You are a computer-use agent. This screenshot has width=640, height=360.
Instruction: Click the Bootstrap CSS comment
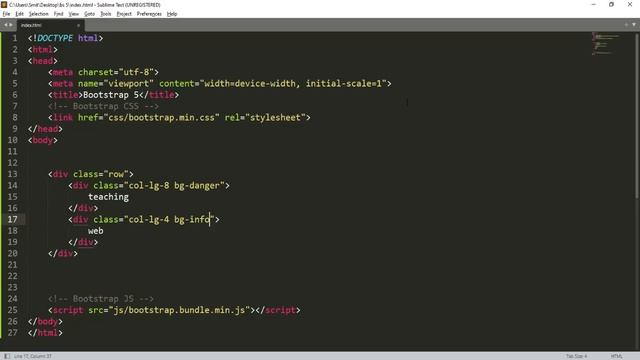click(x=103, y=106)
